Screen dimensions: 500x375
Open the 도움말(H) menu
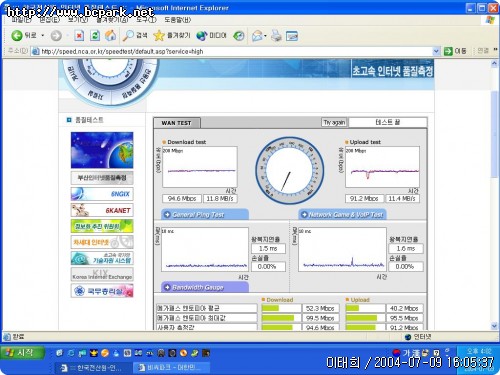pos(177,20)
